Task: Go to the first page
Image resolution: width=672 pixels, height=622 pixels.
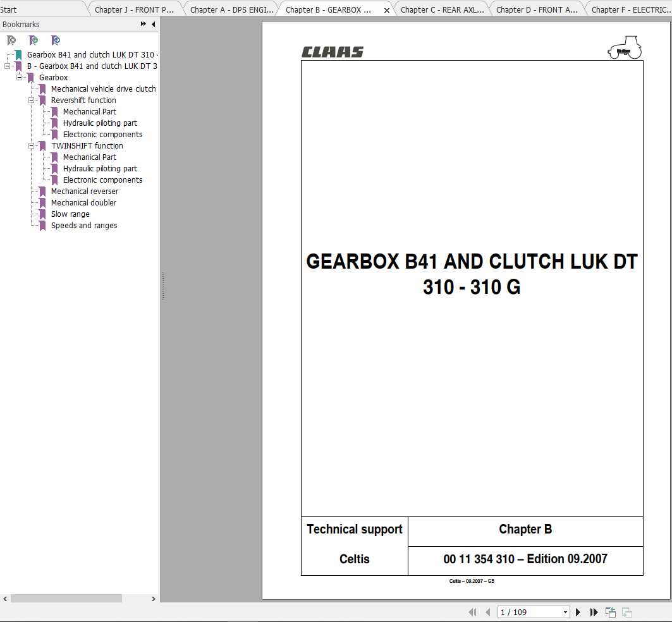Action: (x=473, y=612)
